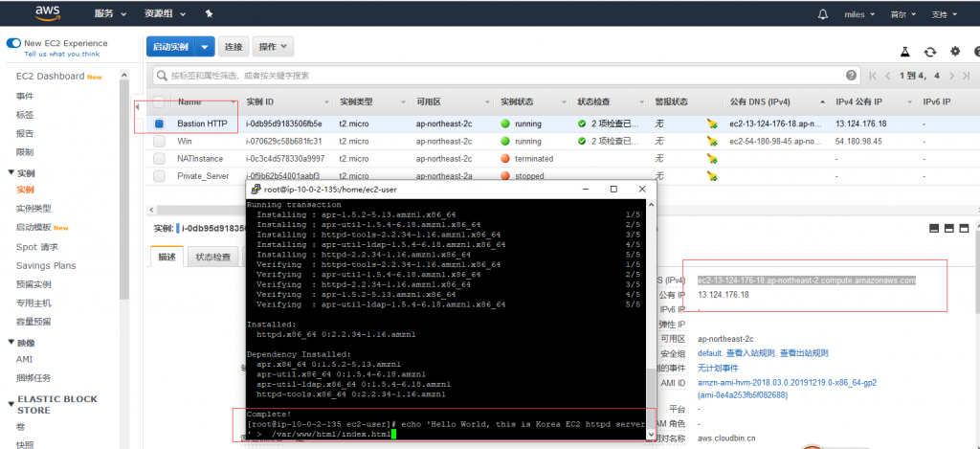Screen dimensions: 980x449
Task: Open the pinned shortcuts icon in navbar
Action: click(209, 13)
